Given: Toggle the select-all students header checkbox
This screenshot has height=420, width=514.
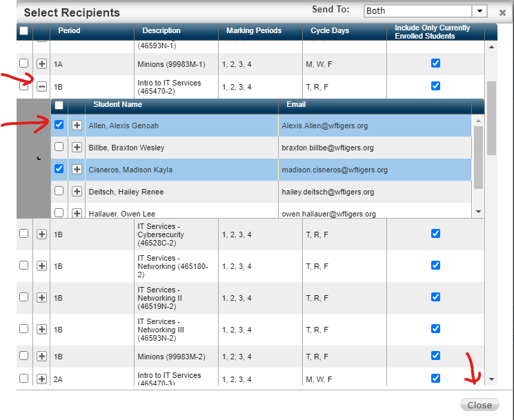Looking at the screenshot, I should [59, 105].
